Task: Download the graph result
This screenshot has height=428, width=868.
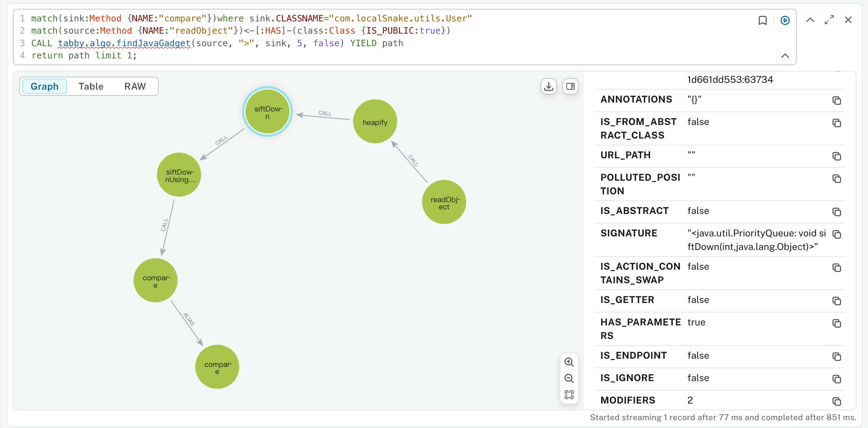Action: click(x=548, y=86)
